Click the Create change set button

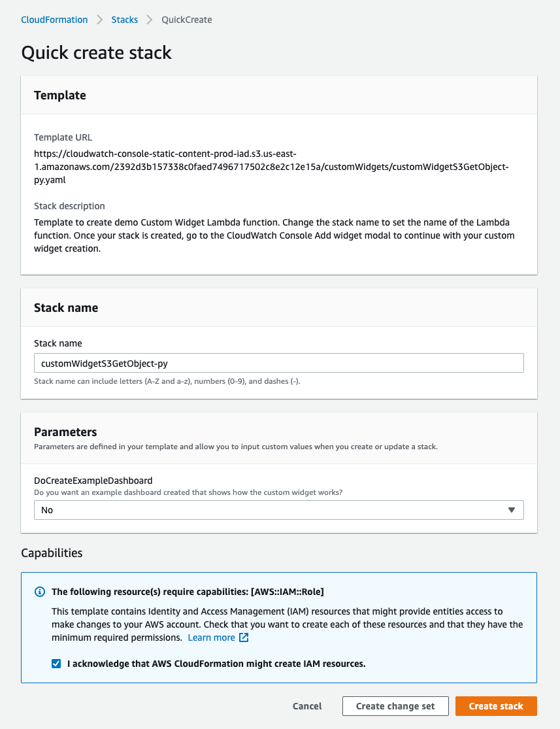pyautogui.click(x=395, y=706)
